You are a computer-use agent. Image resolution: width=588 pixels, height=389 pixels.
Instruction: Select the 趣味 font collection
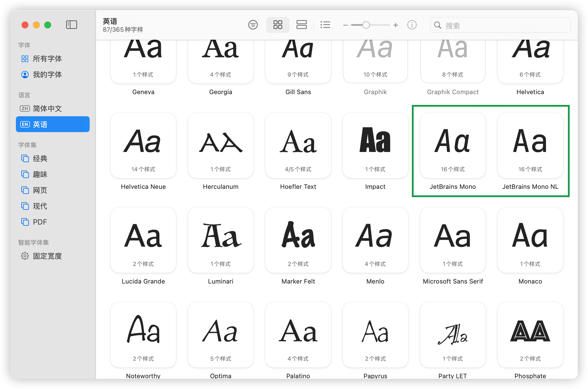coord(40,174)
